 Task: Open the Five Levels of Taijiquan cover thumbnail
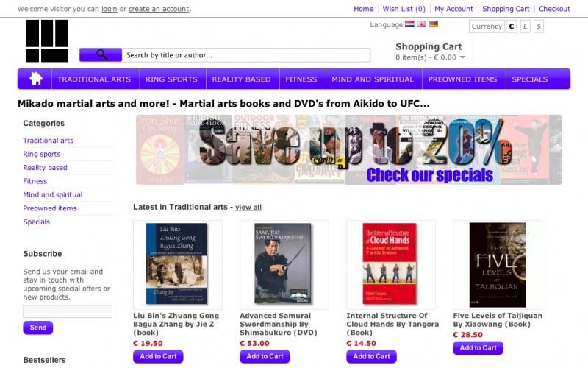pos(498,265)
